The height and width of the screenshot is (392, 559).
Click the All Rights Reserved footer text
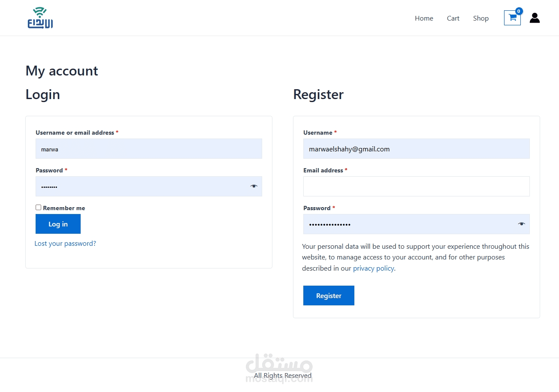[x=283, y=376]
